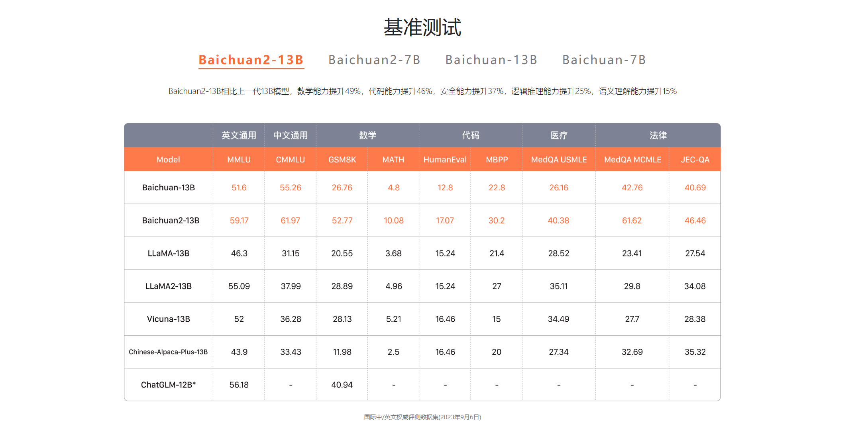Click ChatGLM-12B* GSM8K value 40.94

[342, 385]
